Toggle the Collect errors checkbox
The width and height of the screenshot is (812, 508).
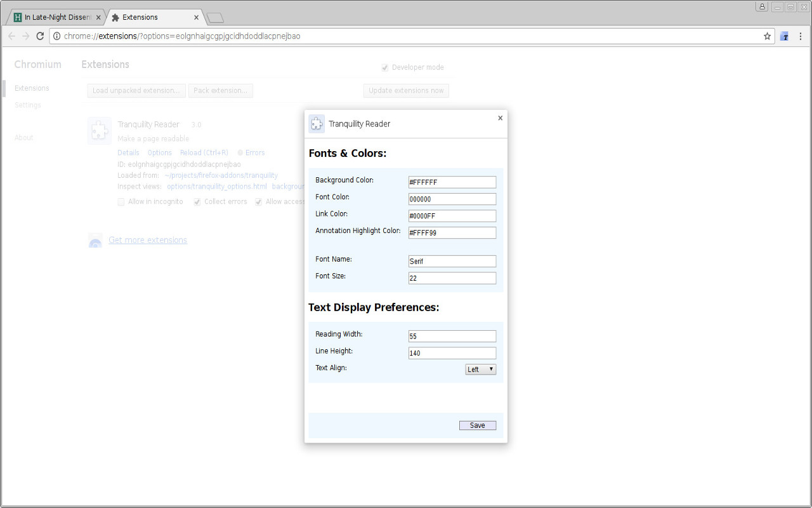pos(197,202)
